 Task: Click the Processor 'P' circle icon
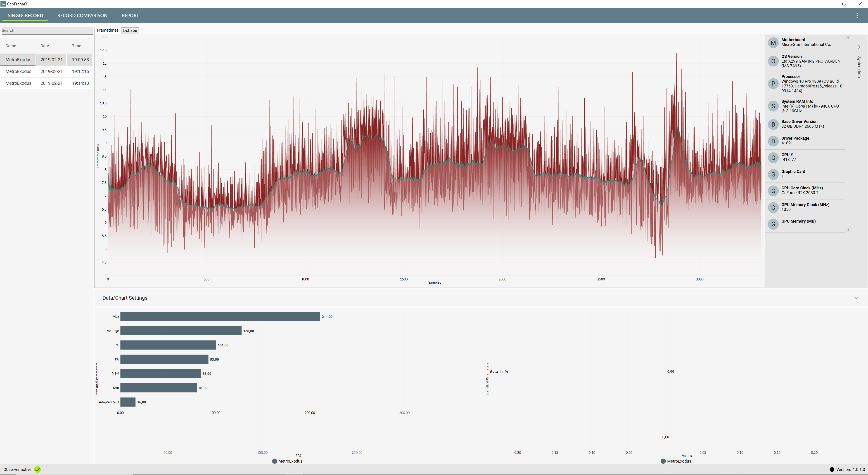773,83
